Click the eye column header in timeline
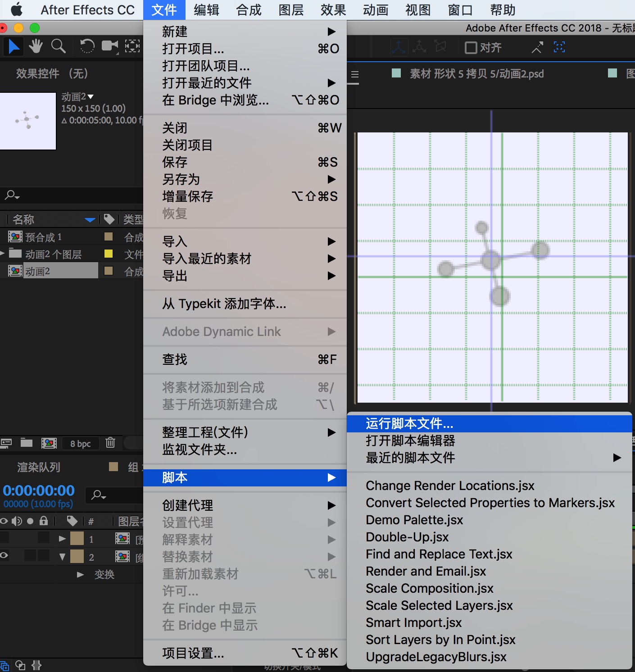The height and width of the screenshot is (672, 635). (x=4, y=521)
